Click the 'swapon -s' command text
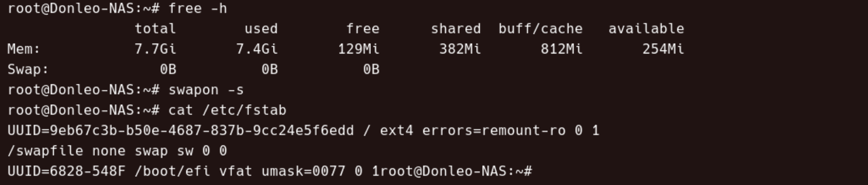Viewport: 868px width, 185px height. click(206, 90)
